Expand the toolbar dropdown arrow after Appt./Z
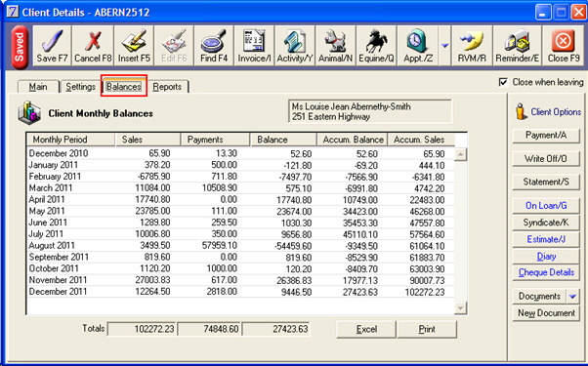 click(444, 46)
